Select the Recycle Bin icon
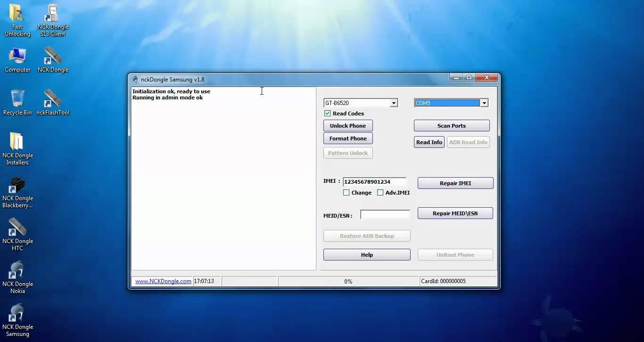 [17, 103]
